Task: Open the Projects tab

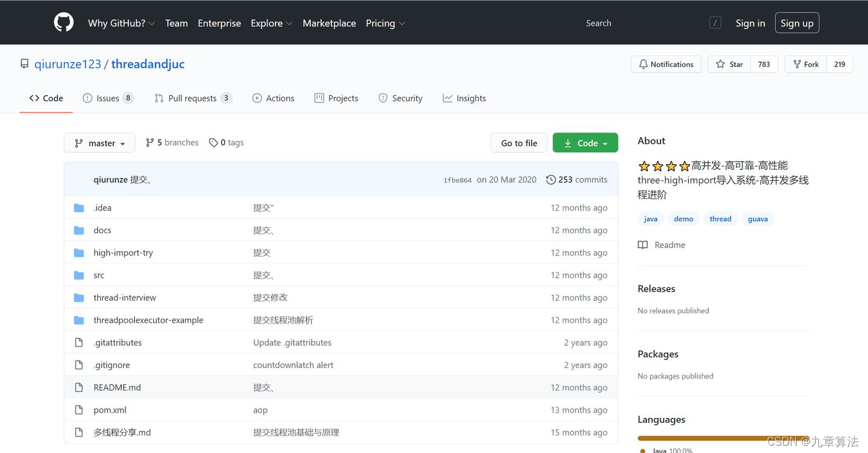Action: 336,98
